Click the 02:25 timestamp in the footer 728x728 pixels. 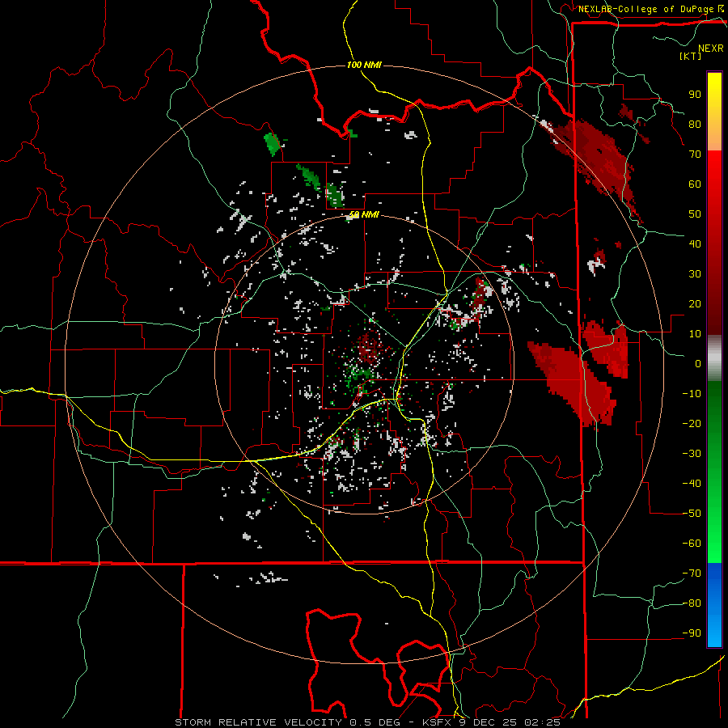(x=542, y=722)
